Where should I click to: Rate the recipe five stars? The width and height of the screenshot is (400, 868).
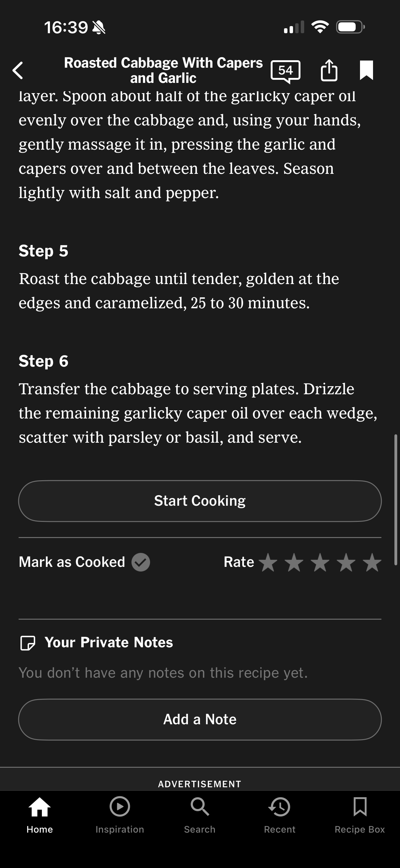pos(372,563)
